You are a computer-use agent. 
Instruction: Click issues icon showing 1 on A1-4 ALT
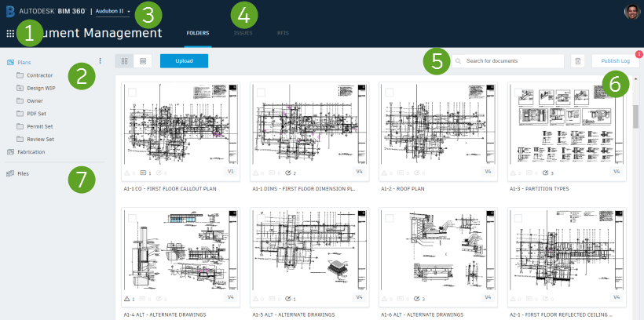127,299
